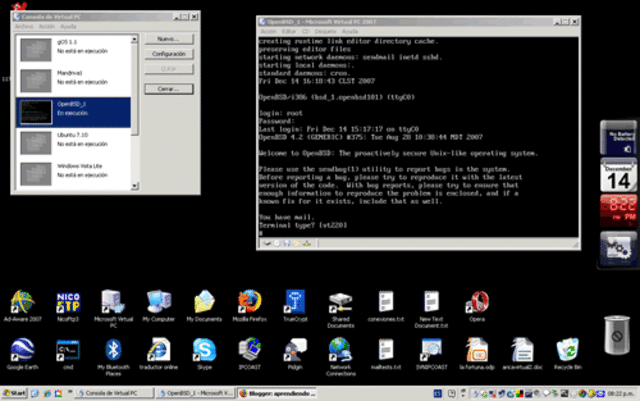Image resolution: width=640 pixels, height=401 pixels.
Task: Open Network Connections desktop icon
Action: 340,356
